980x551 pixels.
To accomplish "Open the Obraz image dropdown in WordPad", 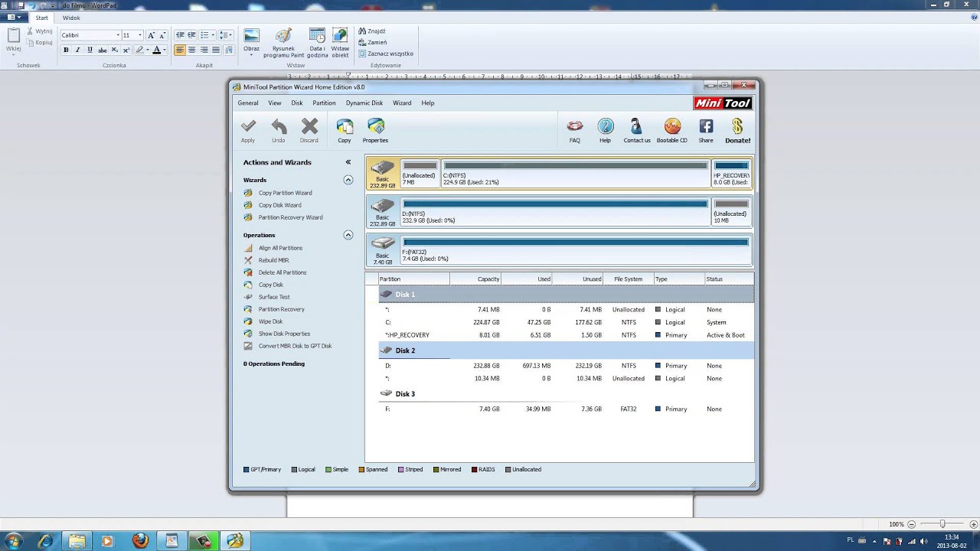I will point(251,43).
